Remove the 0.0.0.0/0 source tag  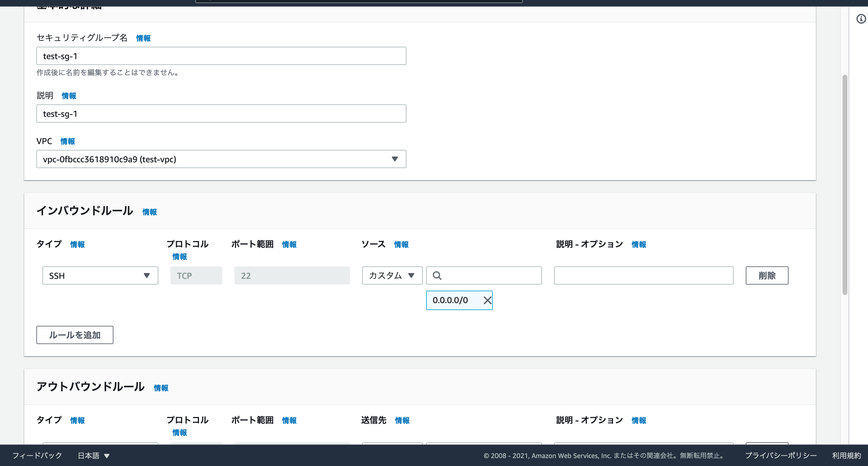(x=487, y=300)
